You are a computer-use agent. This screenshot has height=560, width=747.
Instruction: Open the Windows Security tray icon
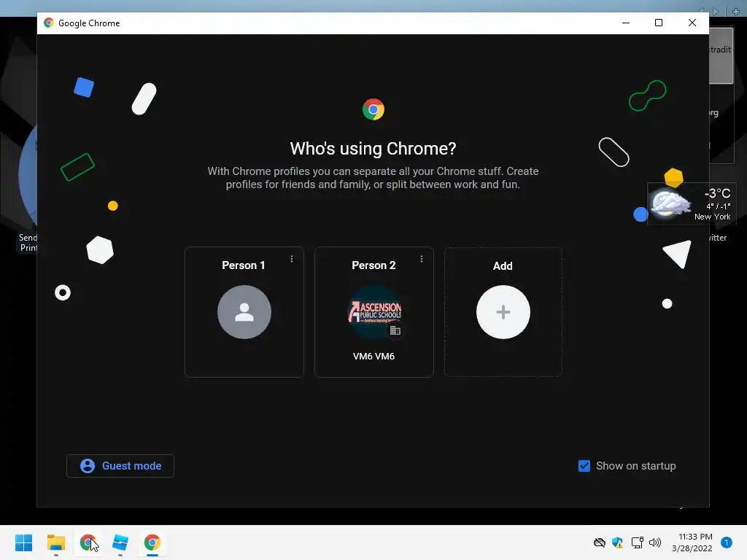coord(617,542)
